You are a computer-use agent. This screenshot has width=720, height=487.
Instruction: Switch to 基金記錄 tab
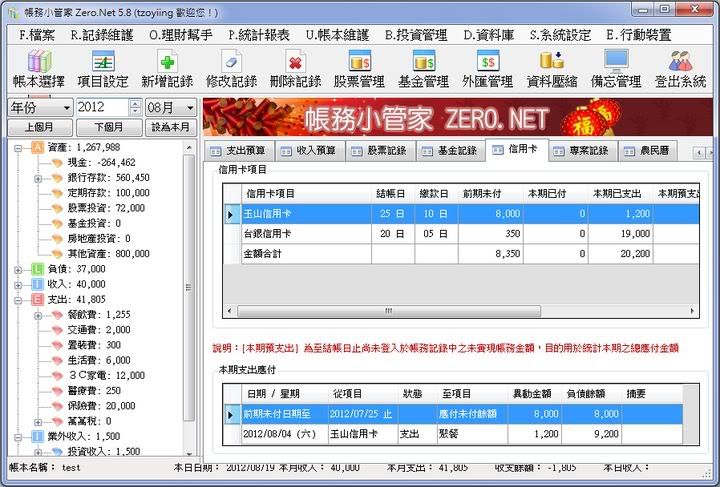click(x=451, y=151)
